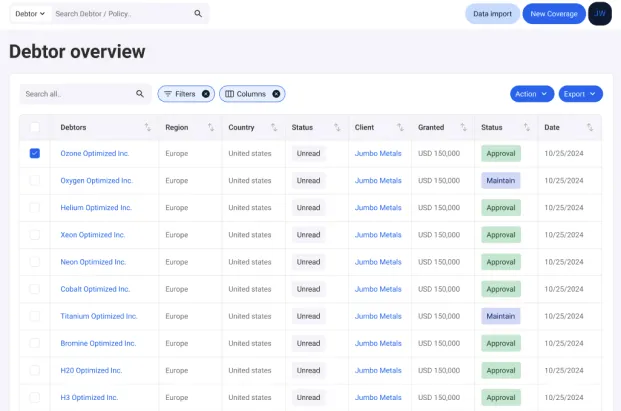The width and height of the screenshot is (621, 411).
Task: Open the JW user avatar
Action: tap(599, 14)
